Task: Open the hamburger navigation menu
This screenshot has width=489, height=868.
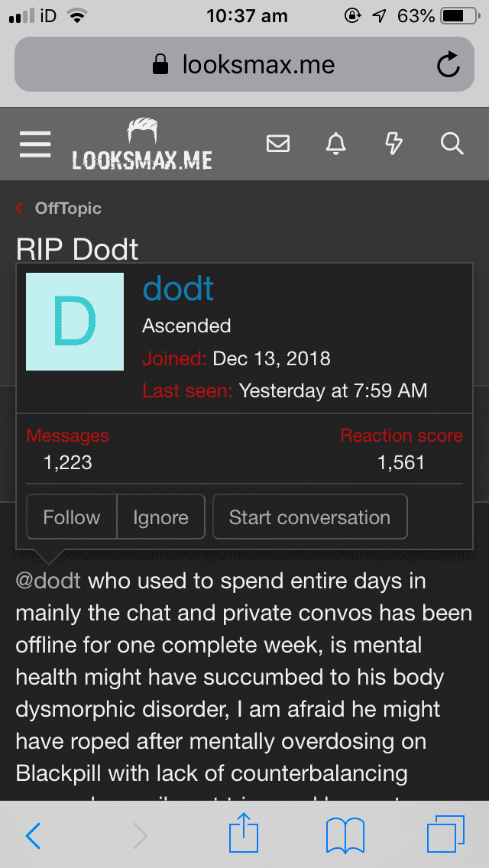Action: click(x=35, y=144)
